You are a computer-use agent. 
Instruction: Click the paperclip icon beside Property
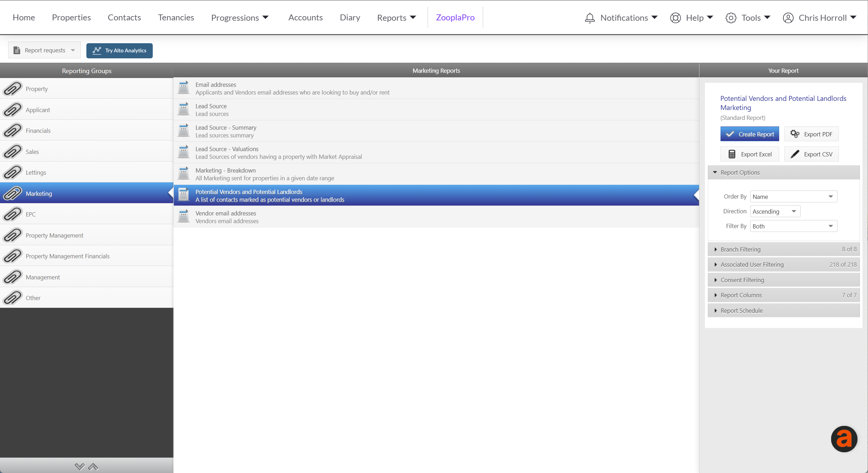[13, 89]
